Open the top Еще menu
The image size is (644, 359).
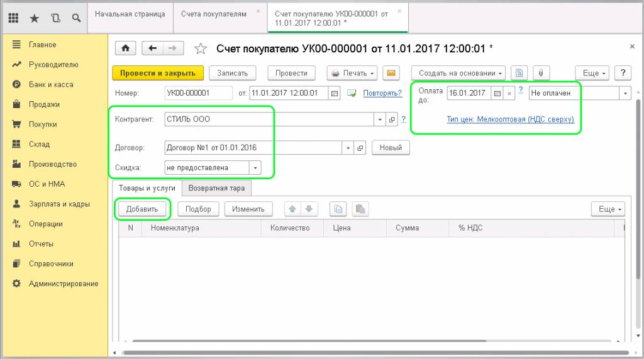pyautogui.click(x=594, y=73)
